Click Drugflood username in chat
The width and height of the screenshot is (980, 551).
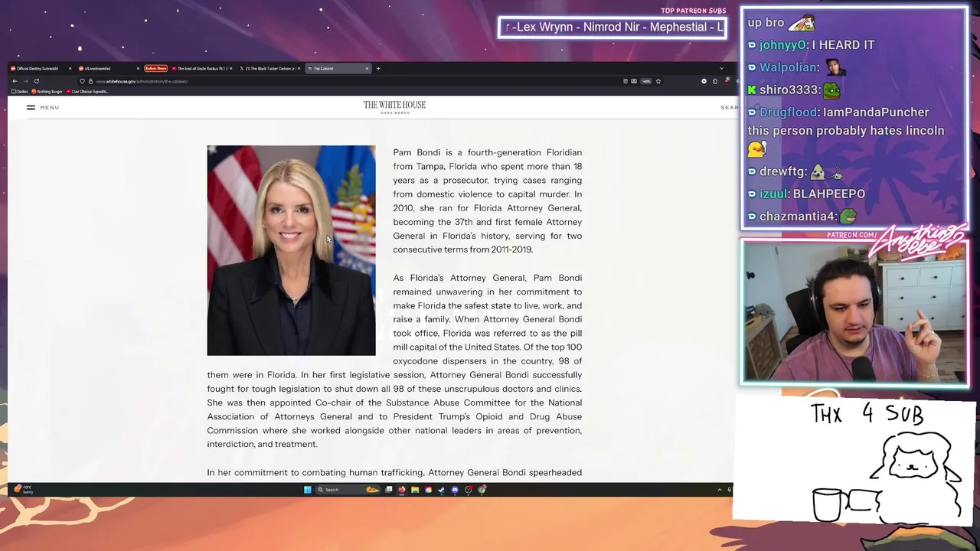pyautogui.click(x=788, y=112)
